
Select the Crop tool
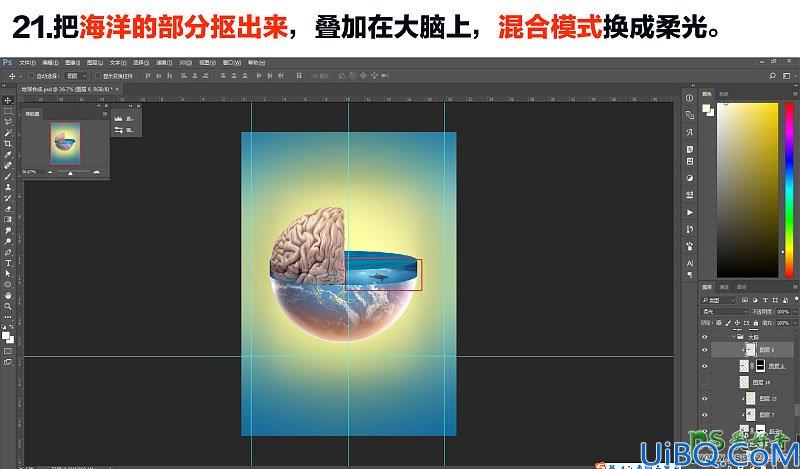(8, 143)
